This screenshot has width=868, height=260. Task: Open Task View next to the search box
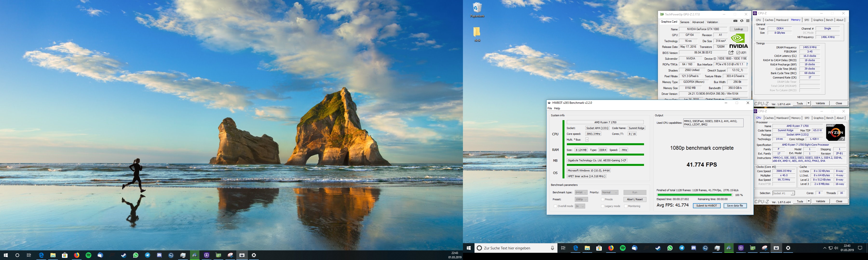pyautogui.click(x=563, y=248)
